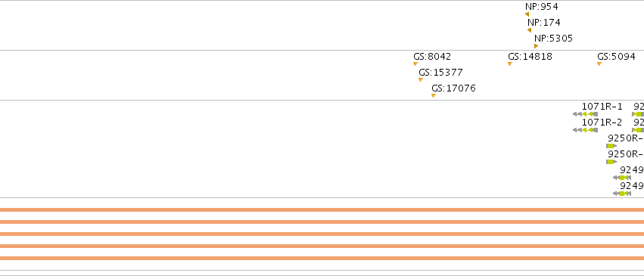Select the topmost orange track bar
644x276 pixels.
[322, 210]
